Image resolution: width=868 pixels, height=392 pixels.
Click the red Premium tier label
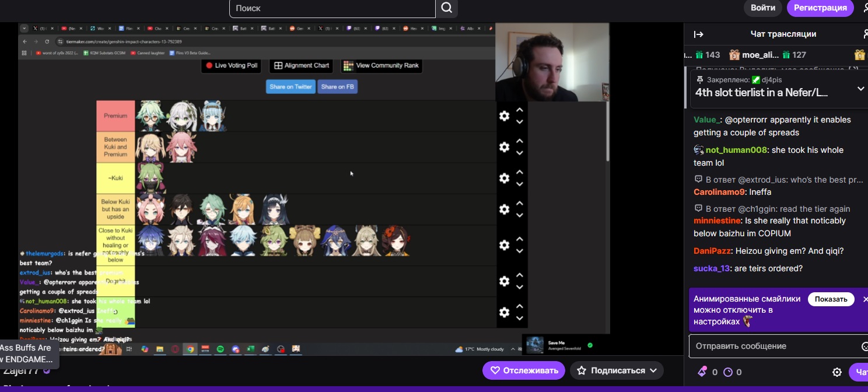[x=116, y=116]
